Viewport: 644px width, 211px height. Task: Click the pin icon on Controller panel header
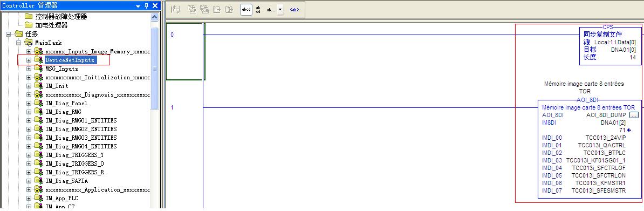pos(147,5)
